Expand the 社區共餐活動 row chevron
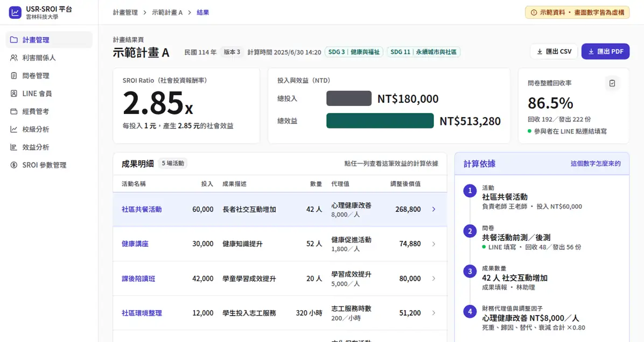This screenshot has height=342, width=644. (433, 209)
